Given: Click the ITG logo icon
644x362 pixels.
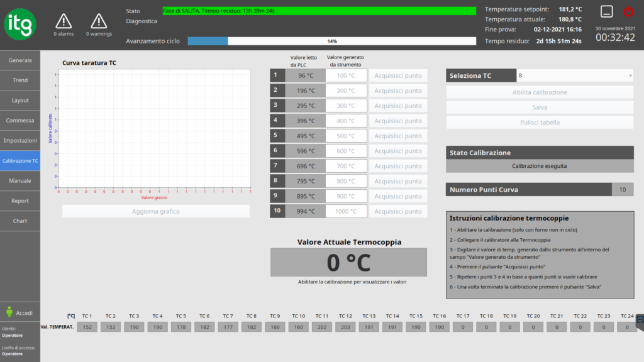Looking at the screenshot, I should (x=20, y=25).
